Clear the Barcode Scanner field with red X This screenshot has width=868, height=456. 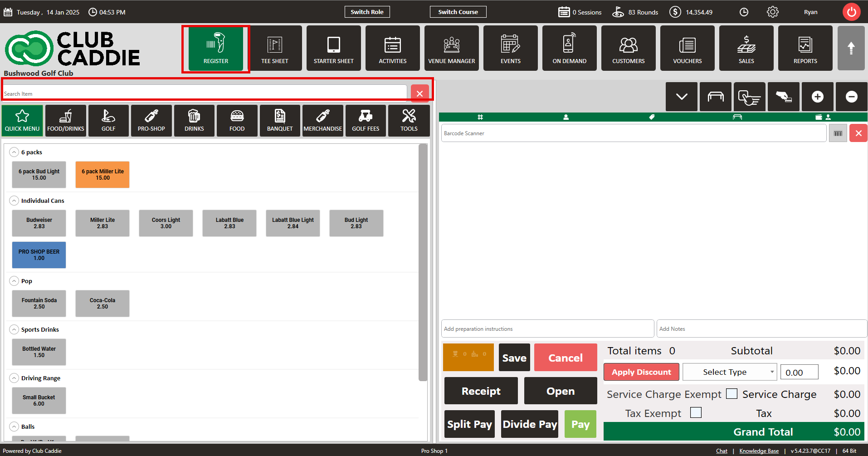tap(858, 133)
